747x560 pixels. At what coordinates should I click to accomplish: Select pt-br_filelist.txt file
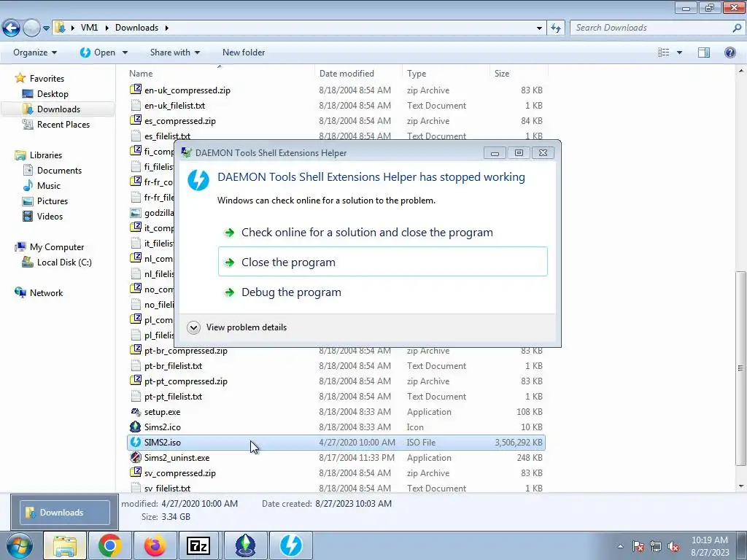(x=173, y=366)
